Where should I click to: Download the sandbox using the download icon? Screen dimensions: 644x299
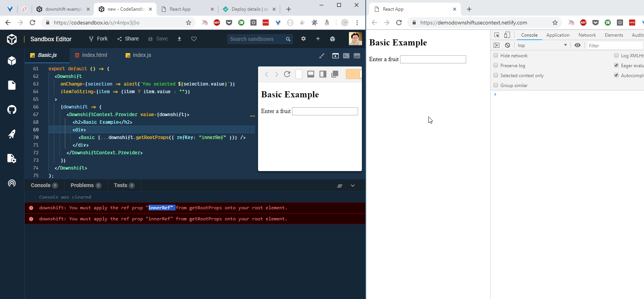[179, 39]
